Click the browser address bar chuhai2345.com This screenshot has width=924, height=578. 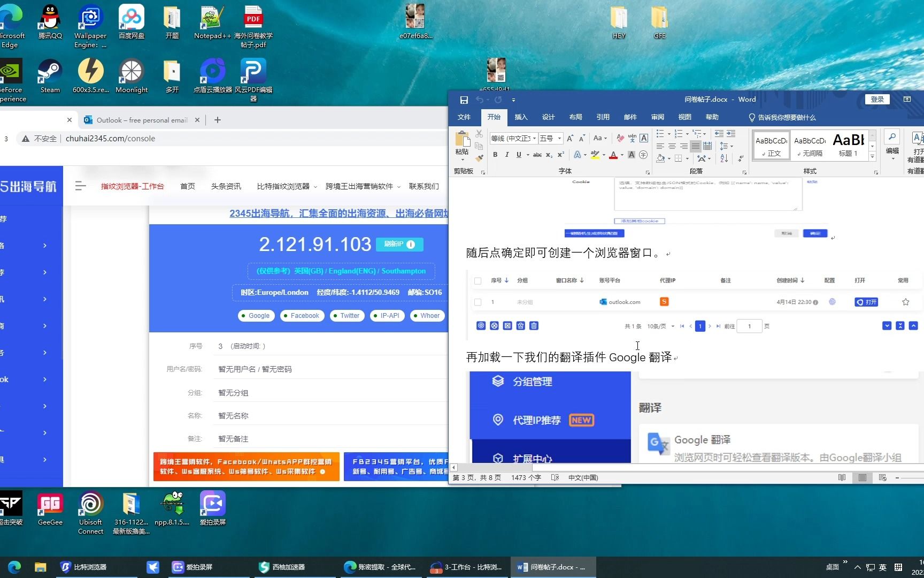pos(110,139)
